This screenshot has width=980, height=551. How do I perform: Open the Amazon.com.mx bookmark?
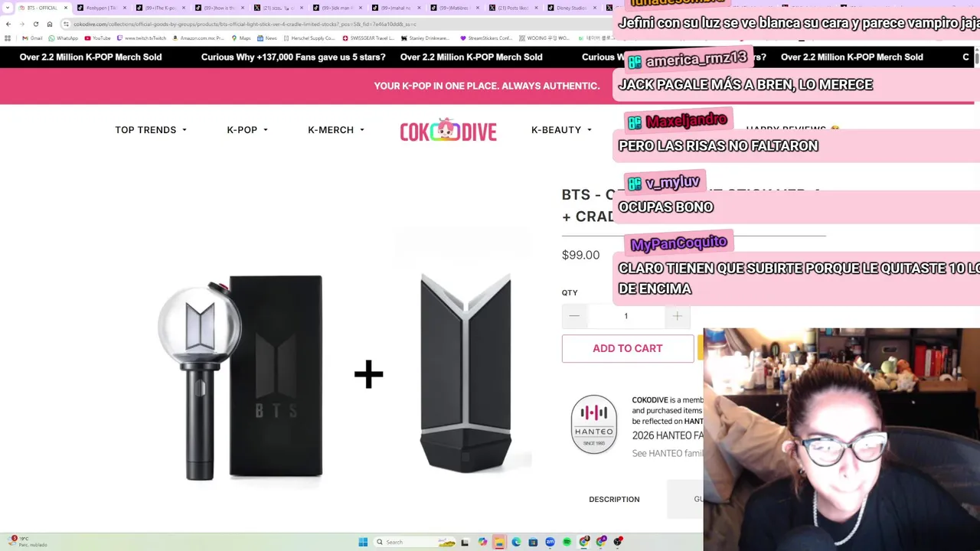coord(199,38)
